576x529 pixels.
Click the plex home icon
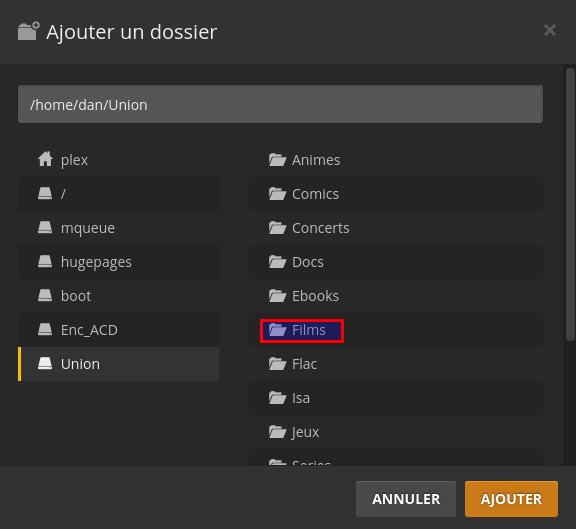(45, 159)
